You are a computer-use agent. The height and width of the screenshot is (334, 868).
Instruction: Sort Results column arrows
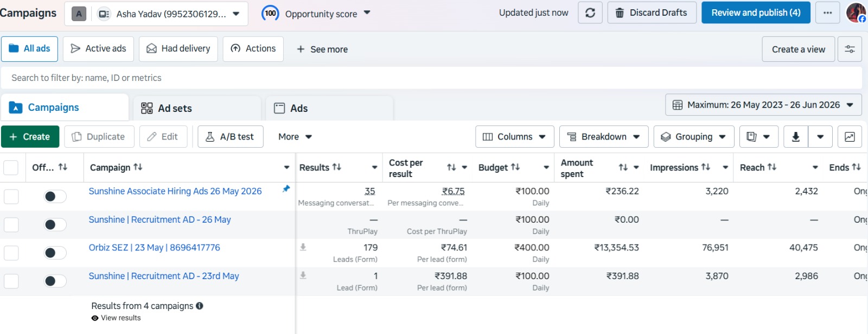tap(337, 167)
